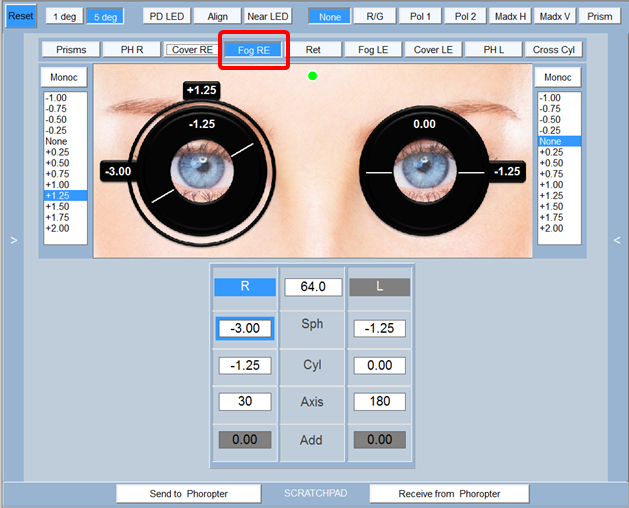
Task: Expand the left side panel arrow
Action: 12,240
